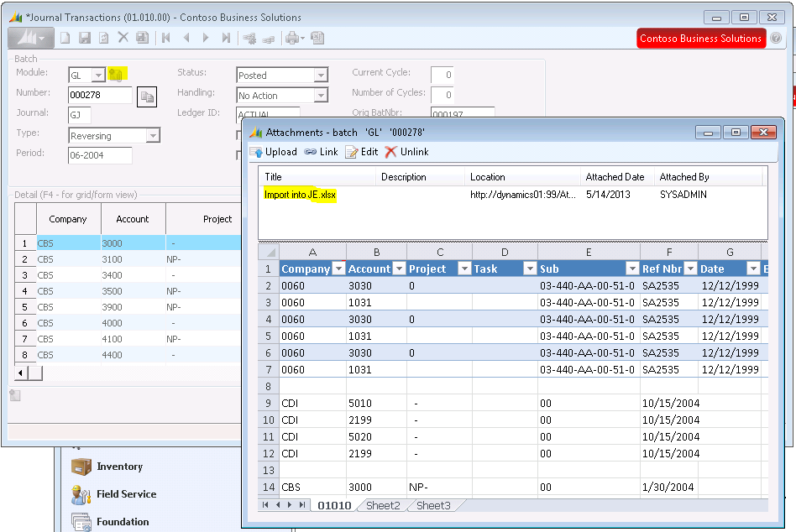The image size is (796, 532).
Task: Open the Dynamics application menu button
Action: click(x=30, y=38)
